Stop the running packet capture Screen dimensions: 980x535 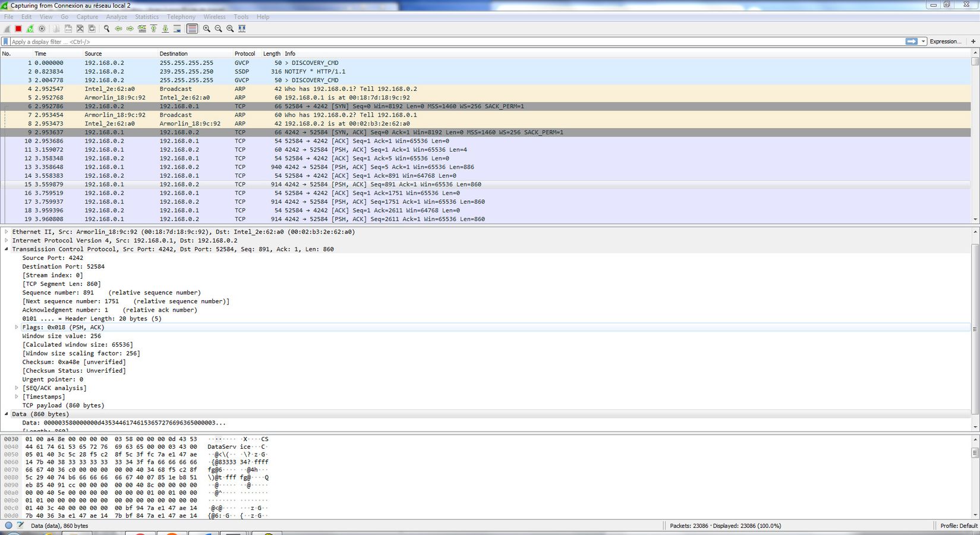18,29
